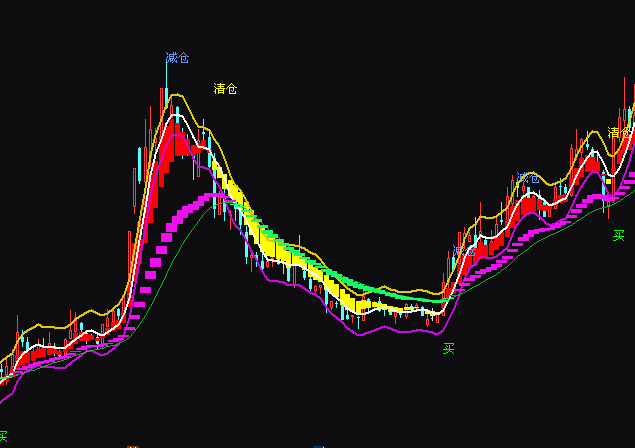Click the lowest blue 减仓 label at rally start
635x448 pixels.
click(x=462, y=250)
